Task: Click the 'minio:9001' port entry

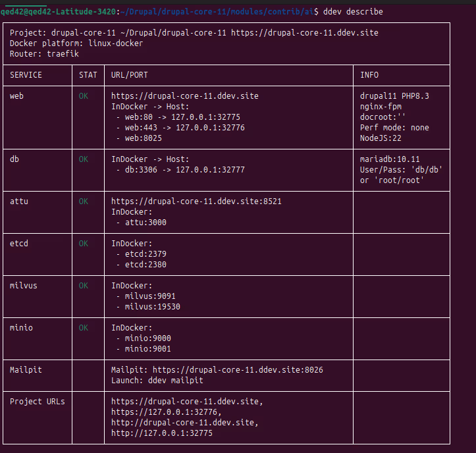Action: tap(148, 349)
